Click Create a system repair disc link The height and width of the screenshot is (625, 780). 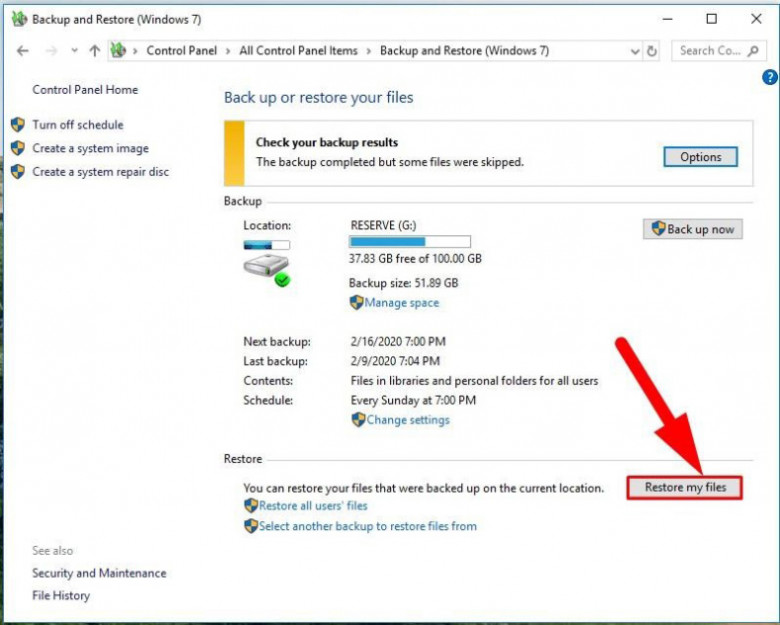pos(100,172)
